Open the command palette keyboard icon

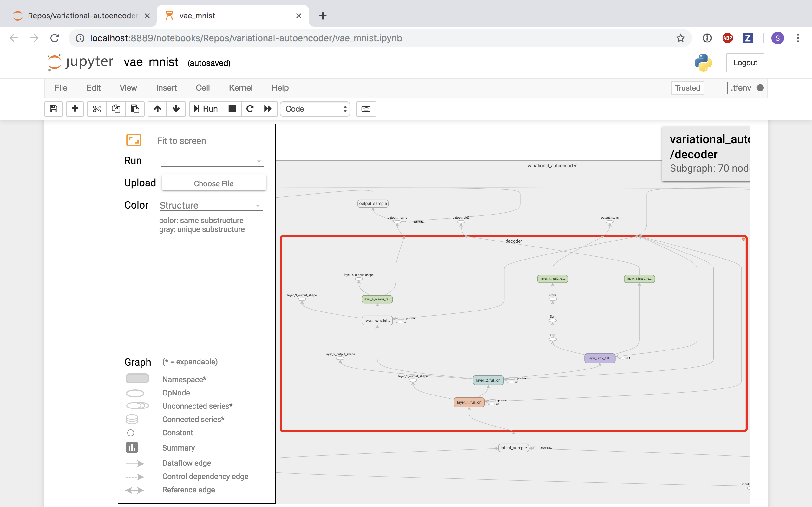click(366, 109)
